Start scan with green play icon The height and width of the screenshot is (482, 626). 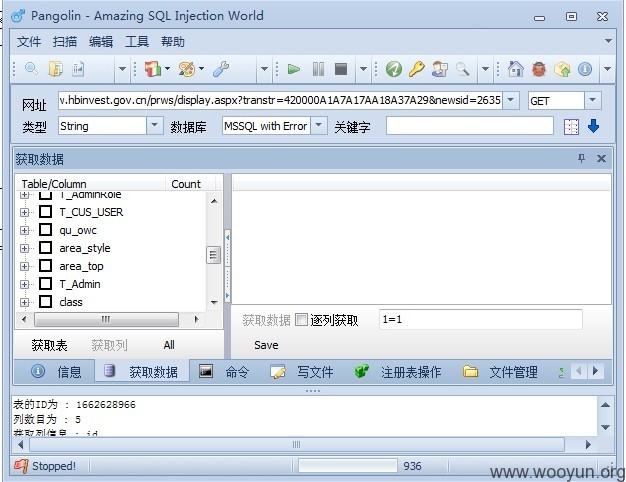[x=294, y=69]
